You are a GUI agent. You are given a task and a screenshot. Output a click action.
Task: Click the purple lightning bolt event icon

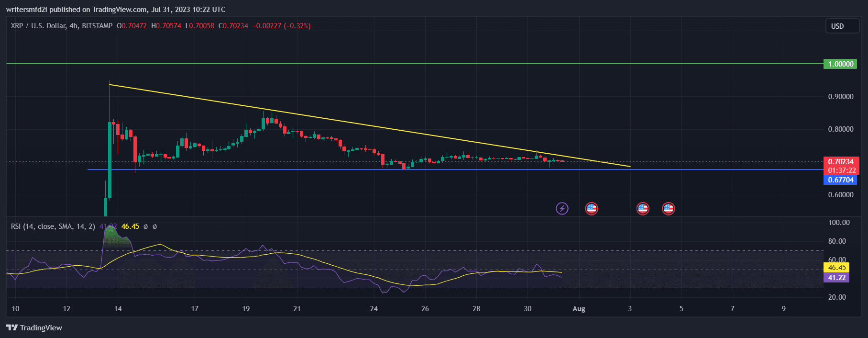[562, 208]
